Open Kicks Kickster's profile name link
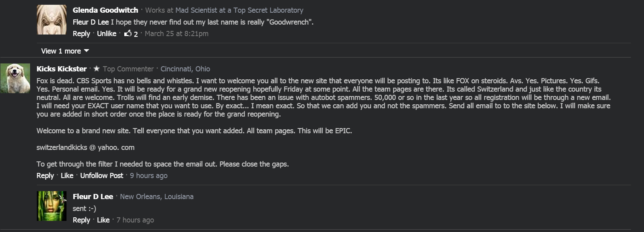Screen dimensions: 644x232 tap(61, 69)
